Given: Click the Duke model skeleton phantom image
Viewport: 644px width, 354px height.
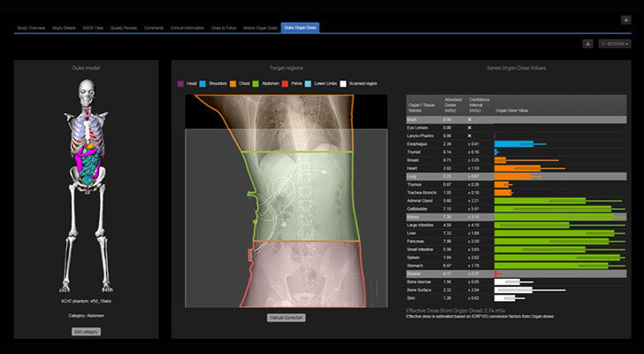Looking at the screenshot, I should 87,185.
